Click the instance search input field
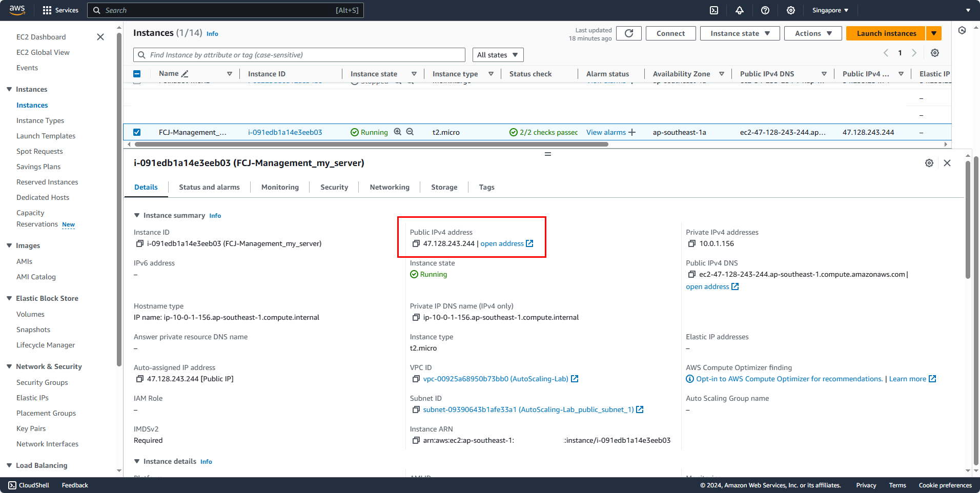 click(x=299, y=54)
